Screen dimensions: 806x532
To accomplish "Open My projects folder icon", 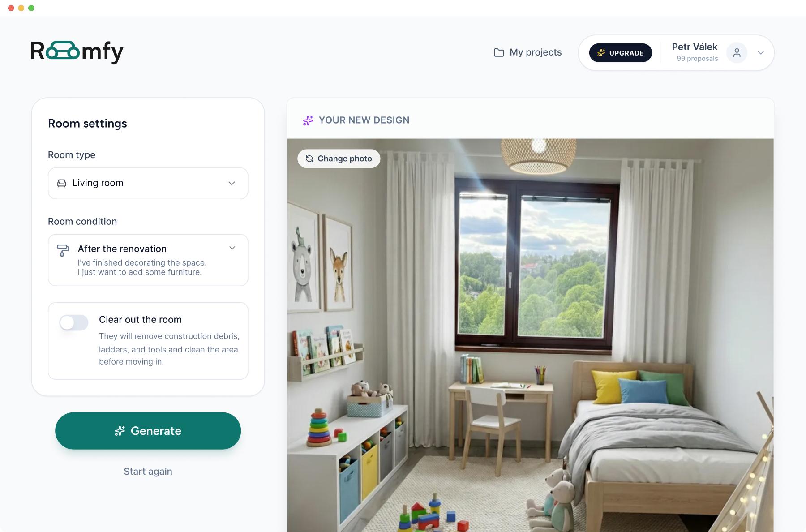I will click(499, 52).
